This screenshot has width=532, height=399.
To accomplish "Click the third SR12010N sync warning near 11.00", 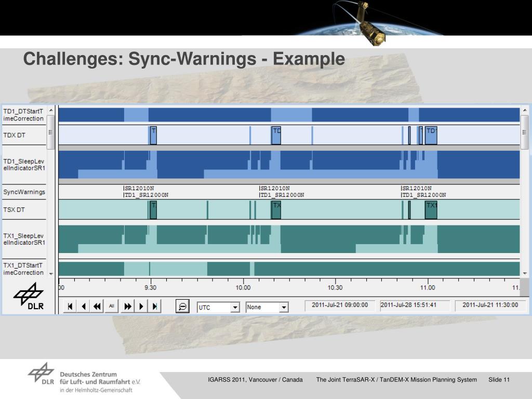I will pos(417,188).
